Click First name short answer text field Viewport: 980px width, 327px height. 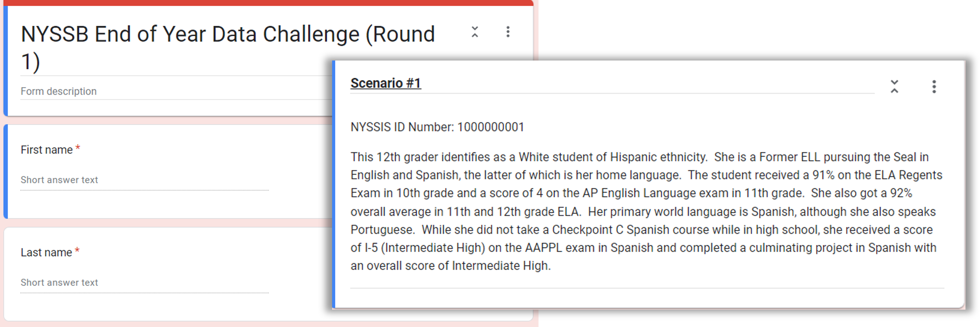click(x=144, y=180)
